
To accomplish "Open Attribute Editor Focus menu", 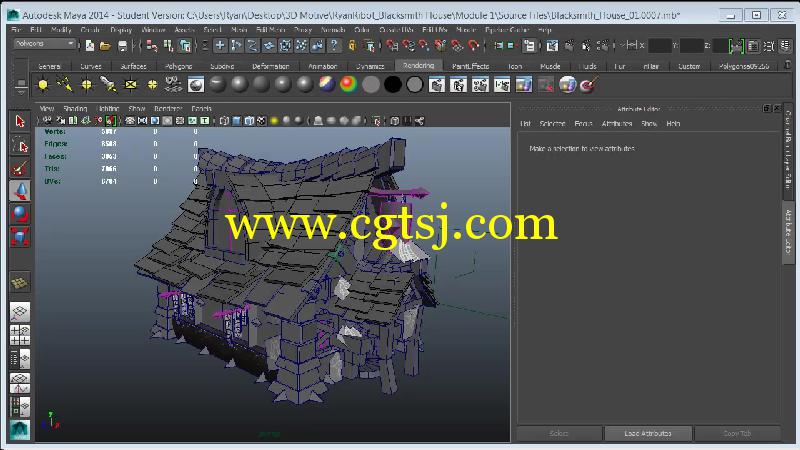I will tap(583, 123).
